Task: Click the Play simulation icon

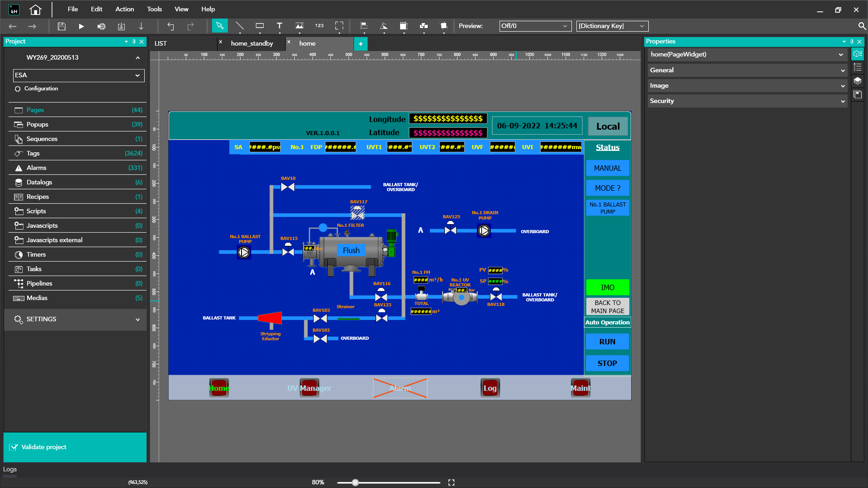Action: tap(81, 26)
